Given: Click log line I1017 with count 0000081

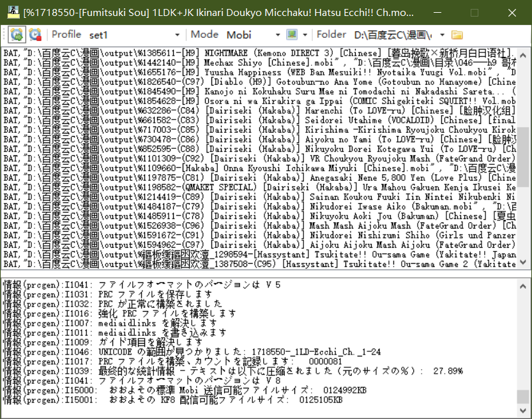Looking at the screenshot, I should click(x=172, y=362).
